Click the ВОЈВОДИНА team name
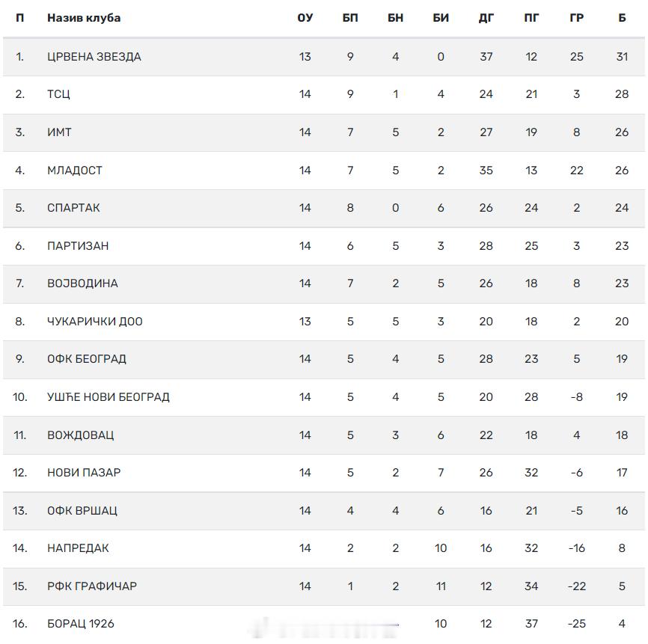 [x=82, y=283]
